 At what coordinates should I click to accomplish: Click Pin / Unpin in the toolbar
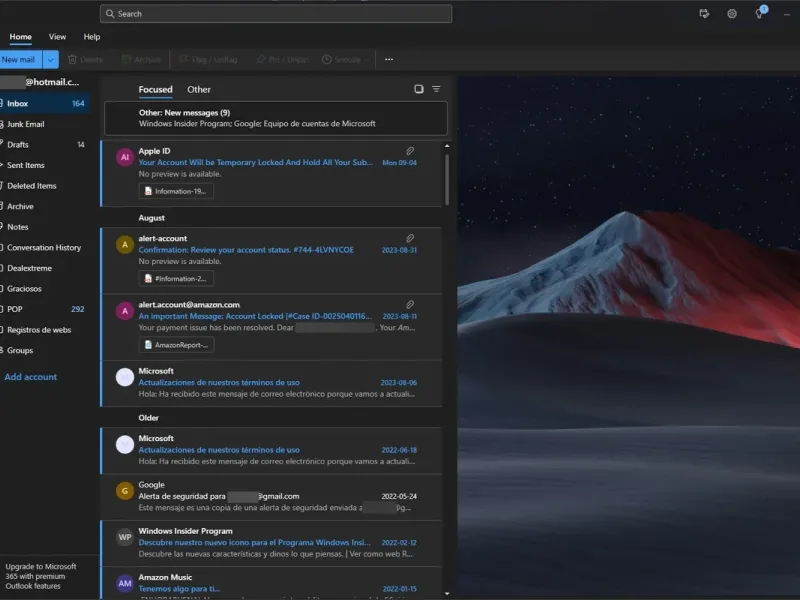tap(282, 59)
